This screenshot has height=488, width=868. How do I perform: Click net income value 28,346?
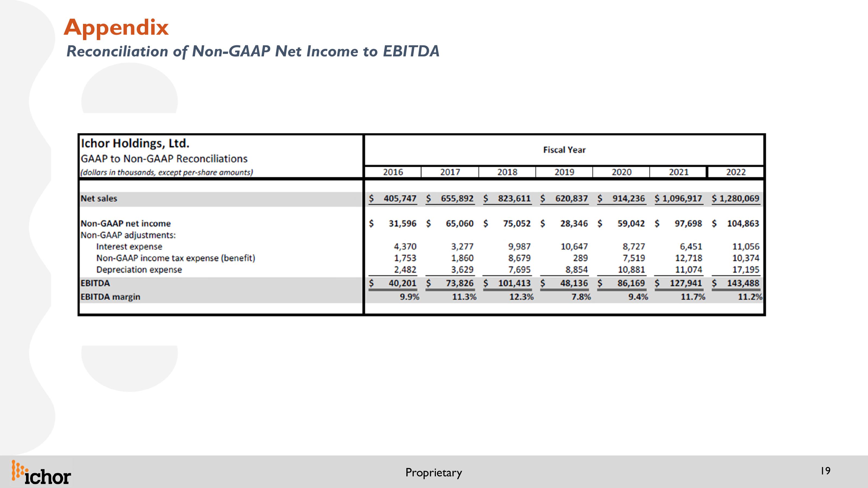(x=574, y=224)
